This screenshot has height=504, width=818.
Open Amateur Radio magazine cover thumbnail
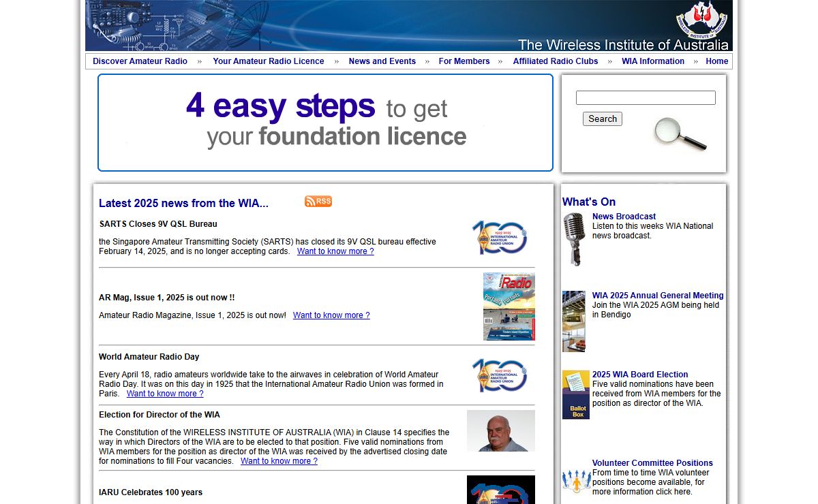point(509,306)
